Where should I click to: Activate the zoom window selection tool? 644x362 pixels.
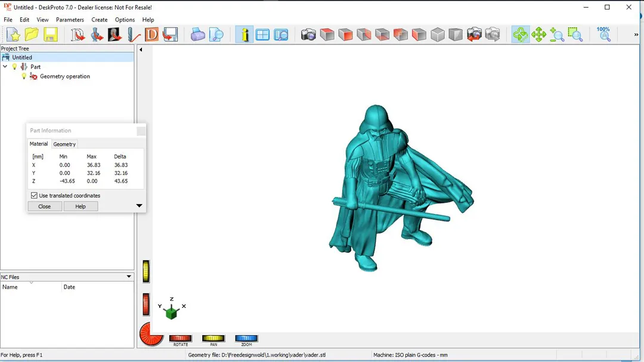point(575,35)
